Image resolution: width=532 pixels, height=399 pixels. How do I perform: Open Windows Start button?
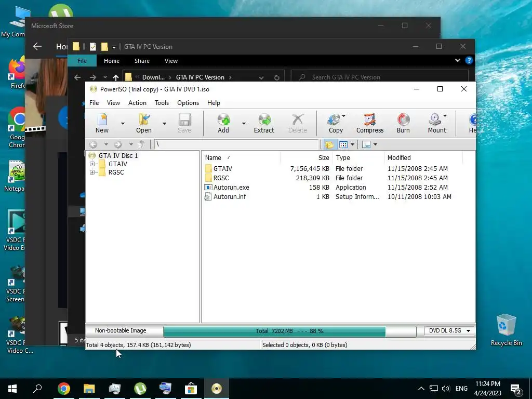pos(12,389)
